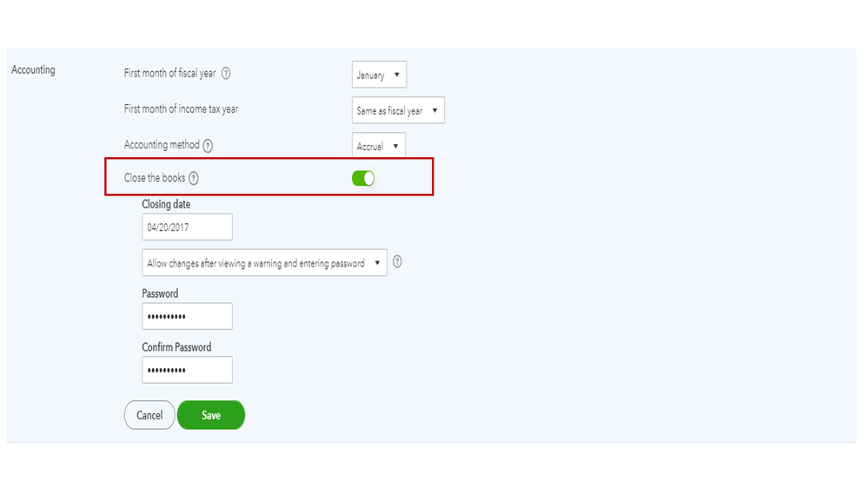Viewport: 868px width, 488px height.
Task: Select the Accounting section label
Action: (x=33, y=69)
